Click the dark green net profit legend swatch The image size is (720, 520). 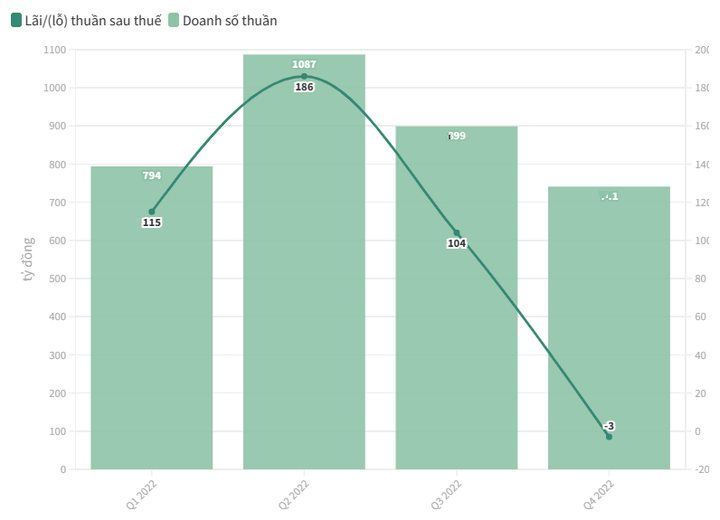coord(16,20)
